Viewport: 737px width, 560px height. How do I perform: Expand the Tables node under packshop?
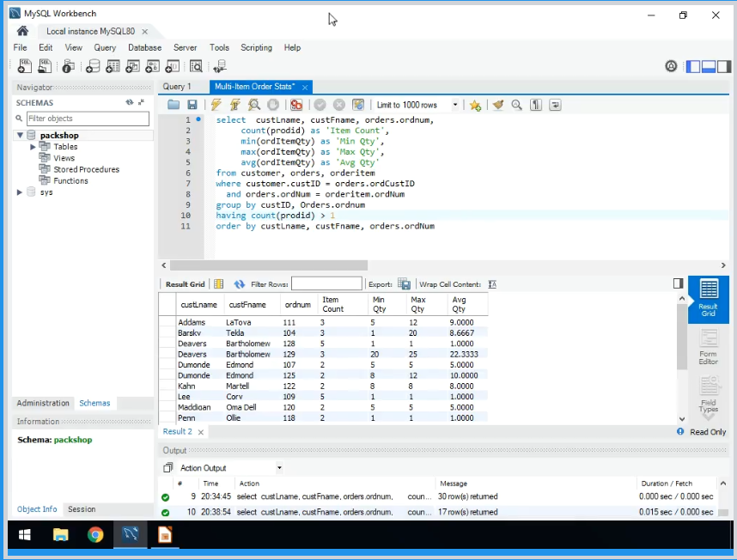[x=33, y=147]
